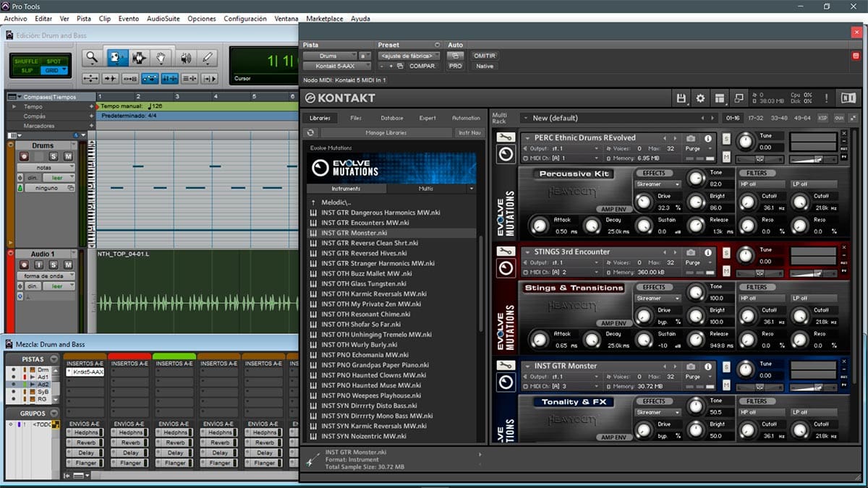Select INST OTH Glass Tungsten.nki in library
Image resolution: width=868 pixels, height=488 pixels.
pos(365,284)
